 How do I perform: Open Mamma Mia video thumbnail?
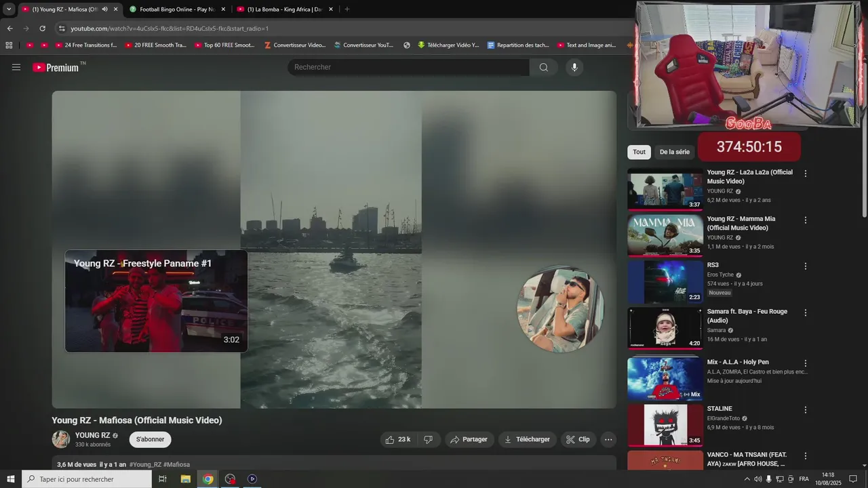click(x=665, y=236)
